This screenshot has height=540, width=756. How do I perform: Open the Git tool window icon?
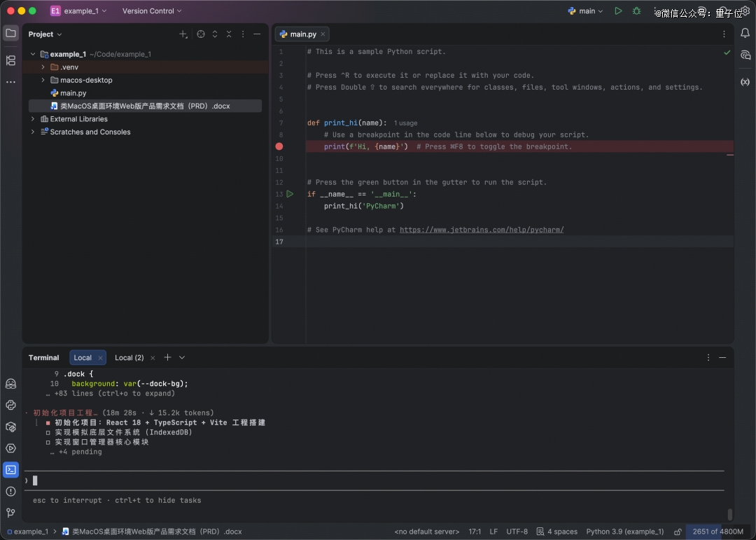10,513
